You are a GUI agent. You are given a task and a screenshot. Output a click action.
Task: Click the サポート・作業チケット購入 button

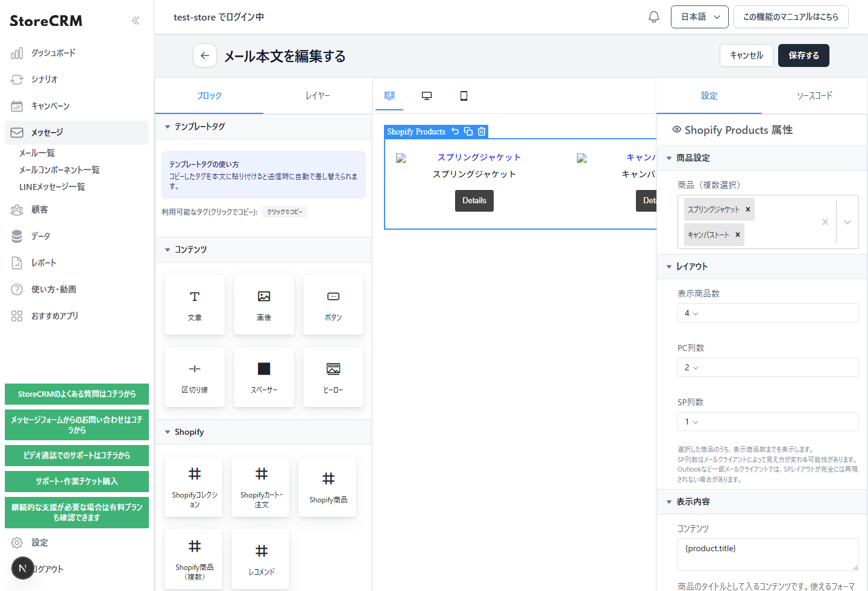tap(77, 482)
